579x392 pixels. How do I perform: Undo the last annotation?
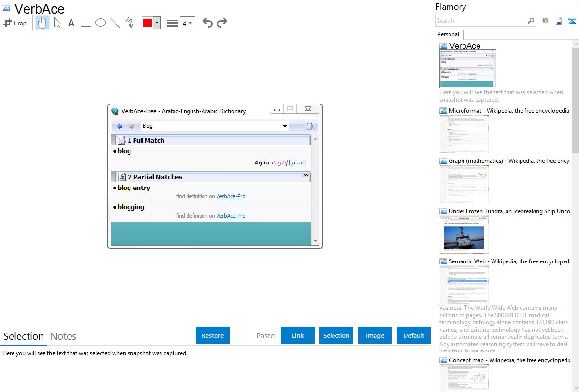click(207, 23)
